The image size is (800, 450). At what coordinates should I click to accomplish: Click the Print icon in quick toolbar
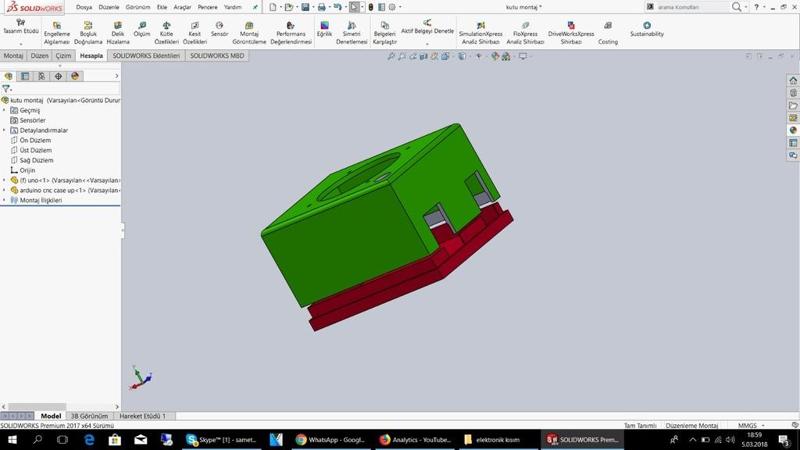point(321,7)
